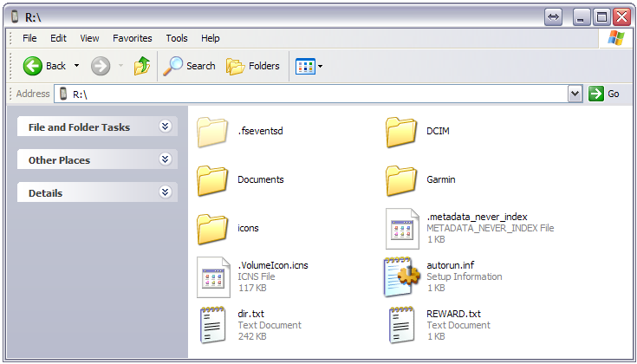Open Forward history dropdown arrow
637x364 pixels.
click(x=120, y=66)
